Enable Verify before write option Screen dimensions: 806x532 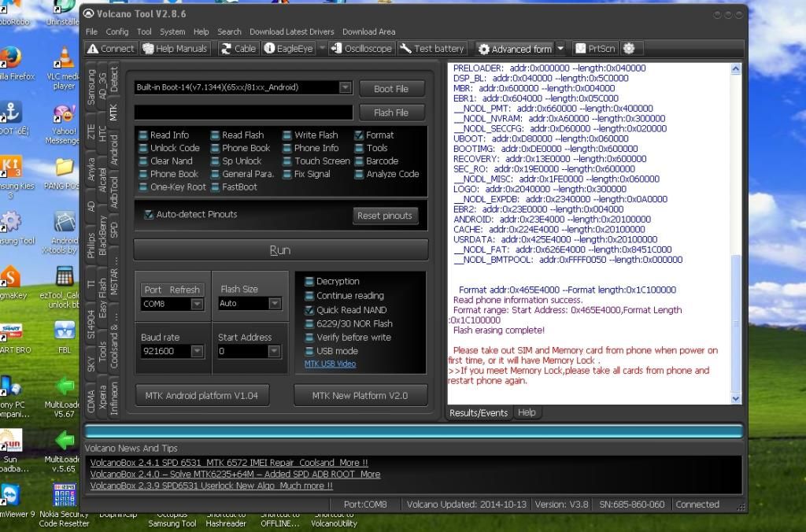pos(309,338)
